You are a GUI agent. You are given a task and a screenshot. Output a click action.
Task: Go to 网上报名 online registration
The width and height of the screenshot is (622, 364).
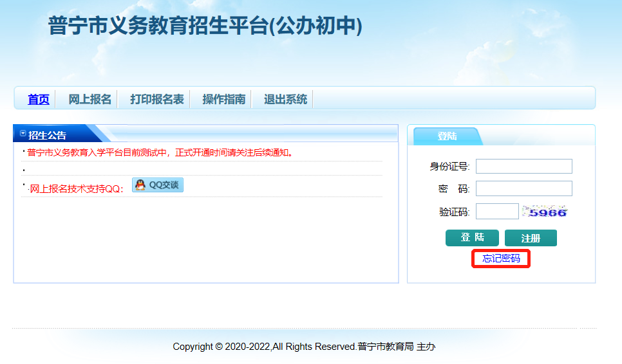coord(90,99)
